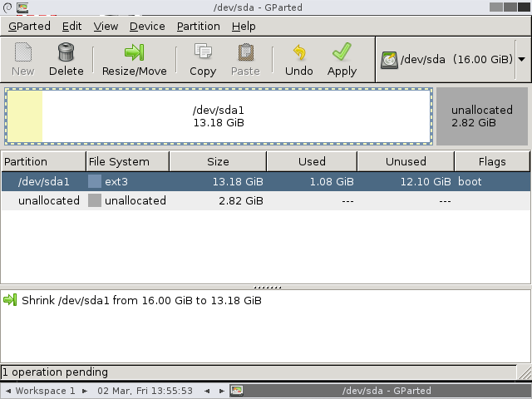Click the window resize grip in the corner
The width and height of the screenshot is (532, 399).
click(525, 372)
